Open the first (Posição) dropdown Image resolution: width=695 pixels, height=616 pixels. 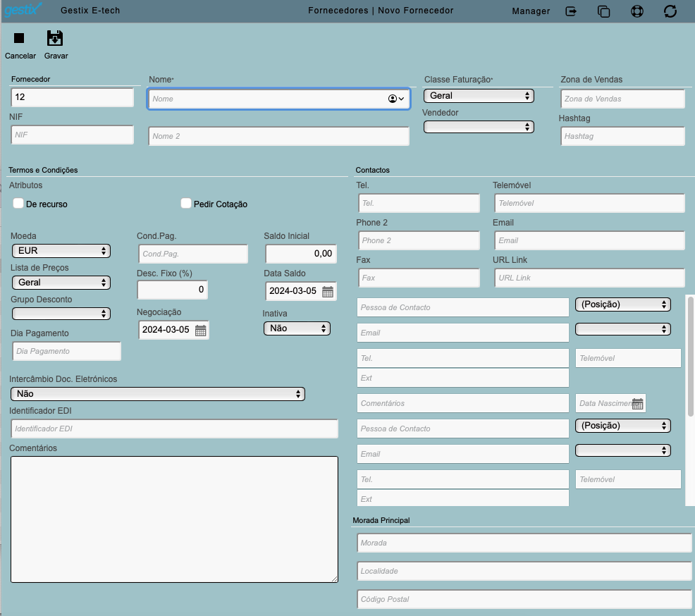click(x=623, y=304)
